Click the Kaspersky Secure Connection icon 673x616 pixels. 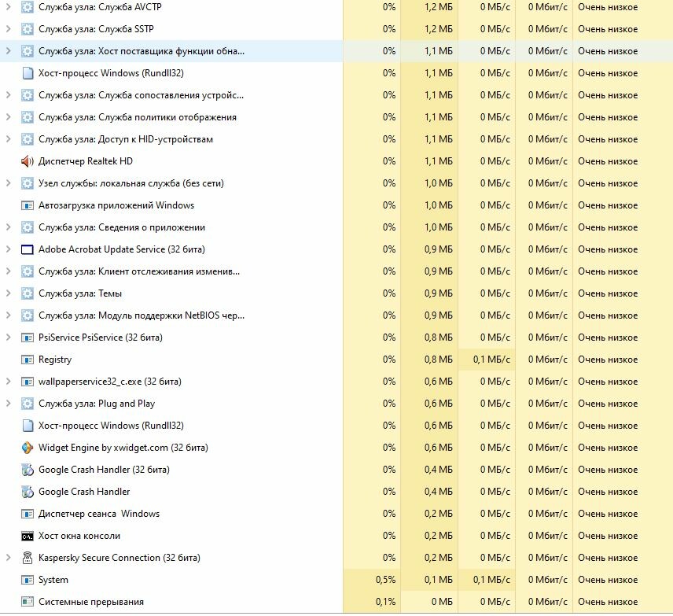tap(27, 558)
